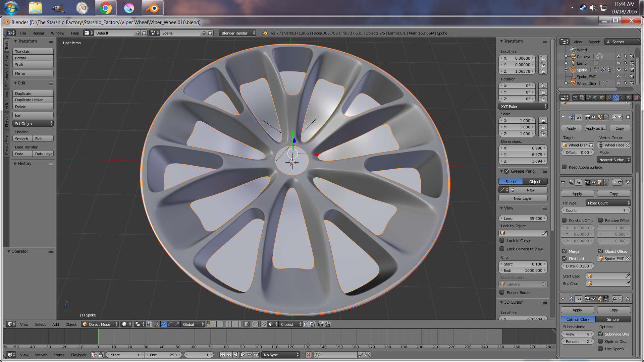
Task: Toggle Lamp object renderability
Action: point(632,63)
